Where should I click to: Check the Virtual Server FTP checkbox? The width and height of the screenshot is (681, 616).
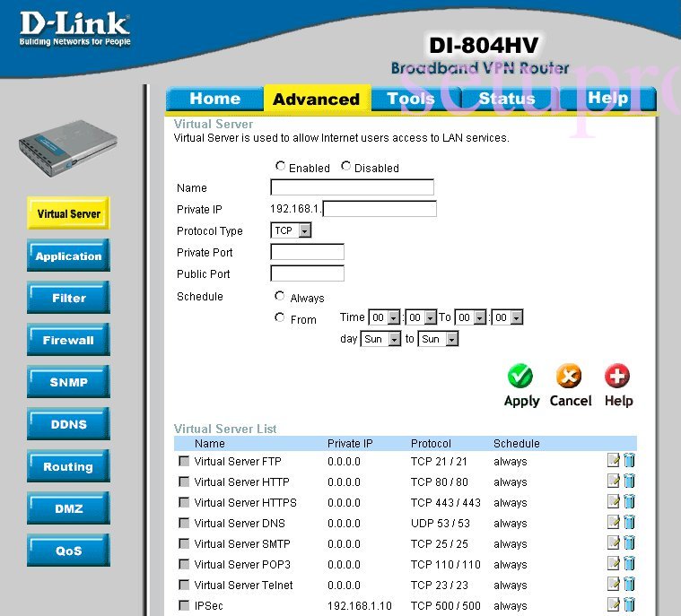184,461
